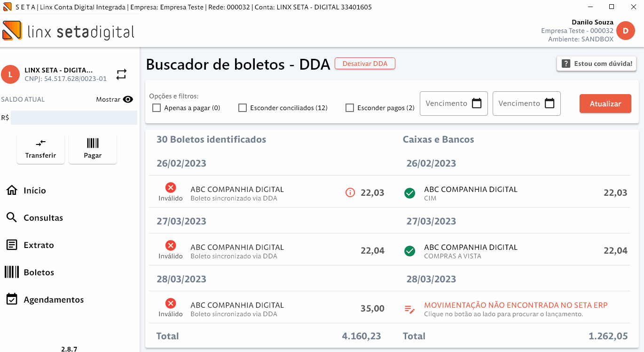The height and width of the screenshot is (352, 644).
Task: Click the Caixas e Bancos heading
Action: coord(439,139)
